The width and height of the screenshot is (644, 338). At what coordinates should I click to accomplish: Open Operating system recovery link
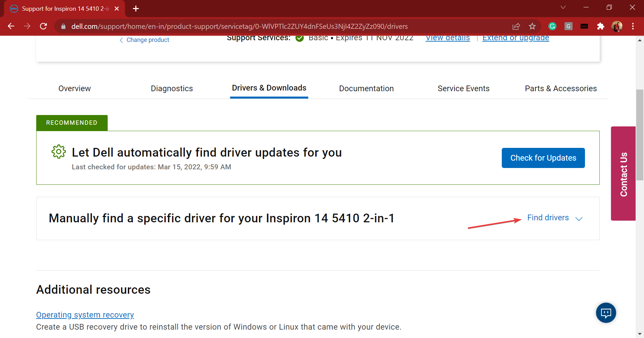[85, 315]
